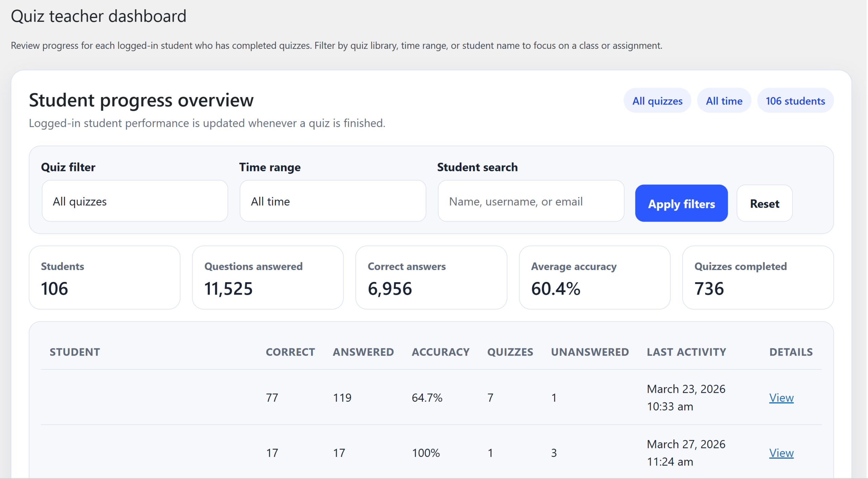The height and width of the screenshot is (479, 868).
Task: Click the All time badge pill
Action: tap(724, 101)
